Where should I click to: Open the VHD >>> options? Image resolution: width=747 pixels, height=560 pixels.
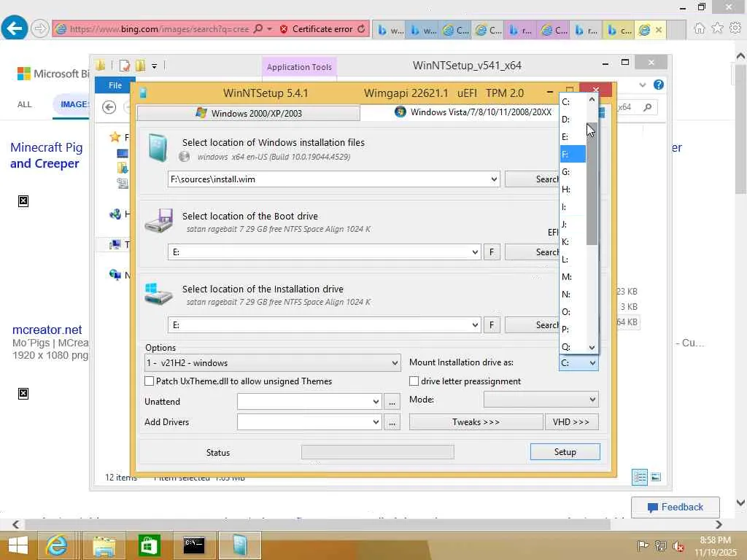(x=572, y=422)
